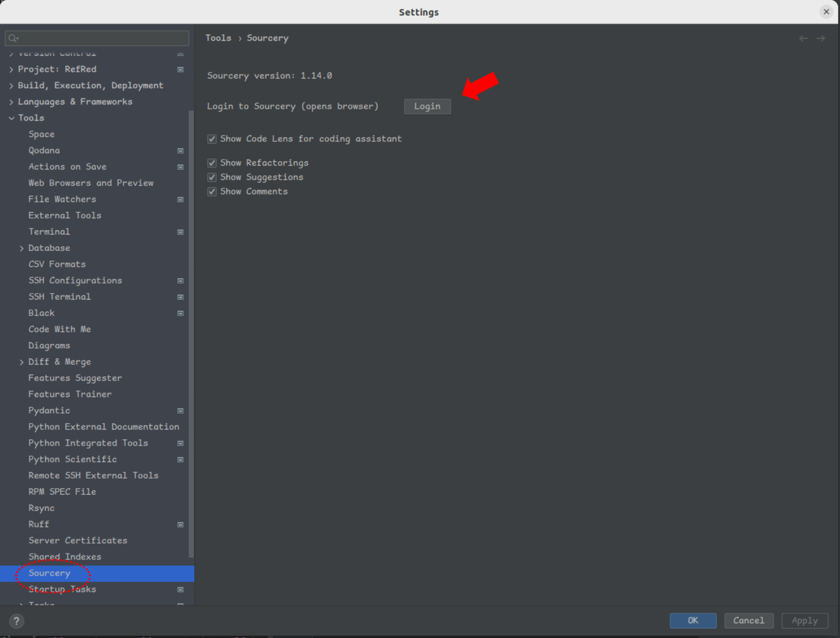Select Sourcery in the breadcrumb

coord(267,38)
